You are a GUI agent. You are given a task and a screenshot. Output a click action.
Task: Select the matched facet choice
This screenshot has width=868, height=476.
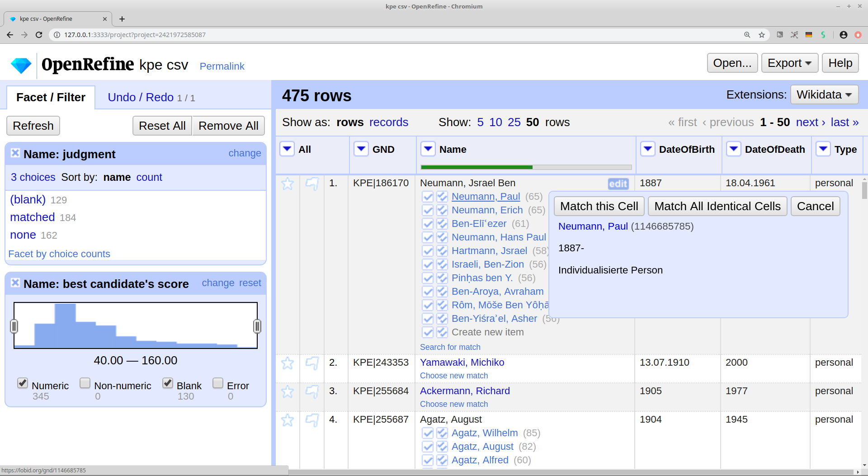point(33,217)
